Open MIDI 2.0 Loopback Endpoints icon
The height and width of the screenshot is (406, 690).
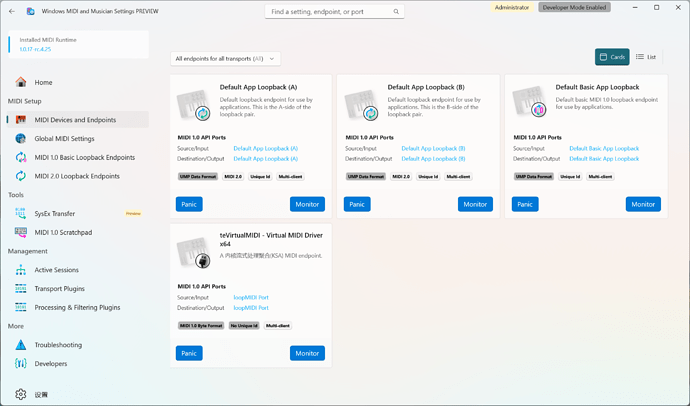[x=21, y=176]
